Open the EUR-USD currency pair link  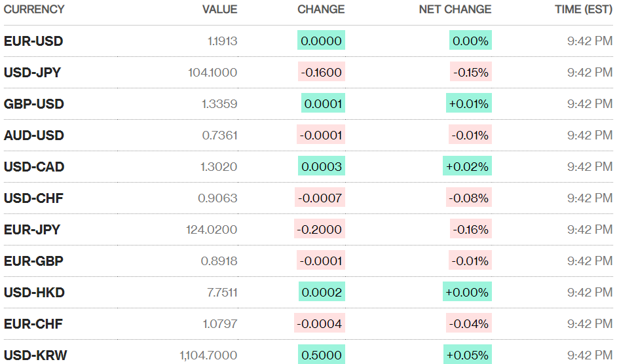[x=33, y=41]
